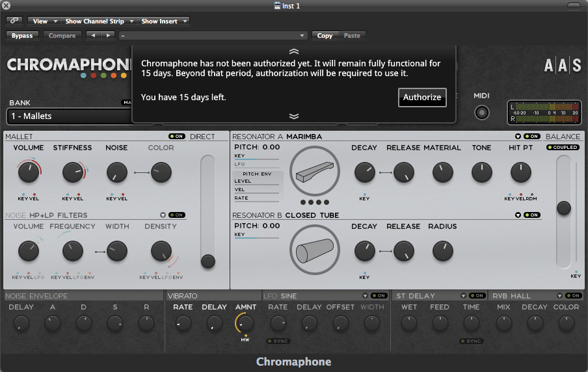This screenshot has height=372, width=588.
Task: Click Resonator A Material knob
Action: (442, 172)
